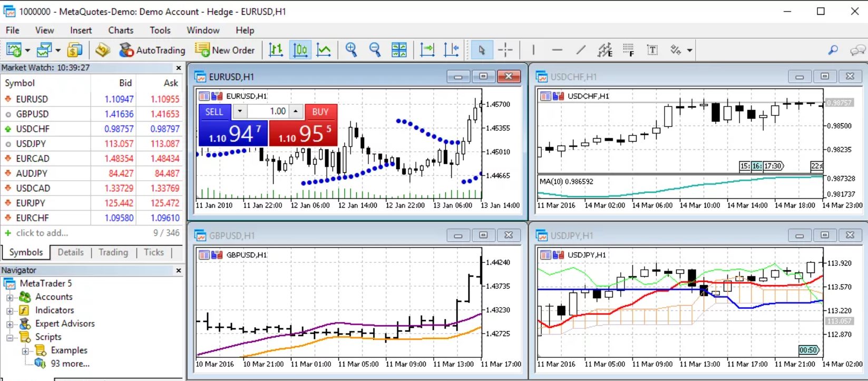
Task: Expand the Indicators tree node
Action: [9, 310]
